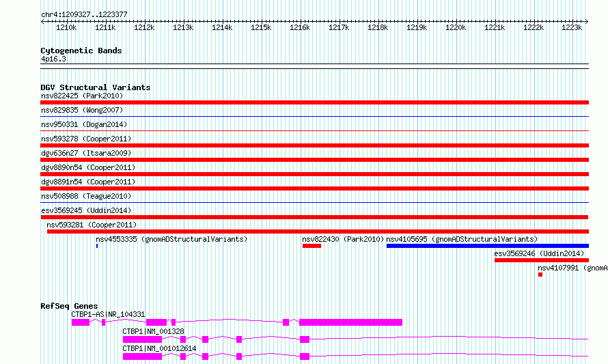Image resolution: width=608 pixels, height=364 pixels.
Task: Open the nsv4105695 gnomAD blue bar
Action: pos(487,246)
